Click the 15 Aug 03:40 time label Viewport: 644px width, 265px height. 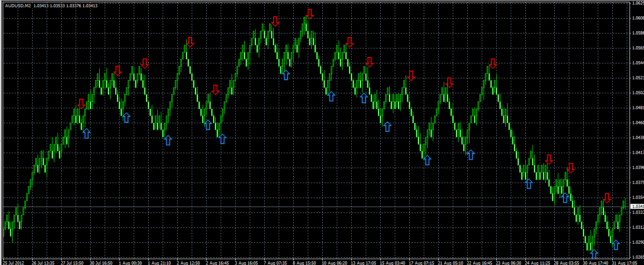[x=392, y=262]
